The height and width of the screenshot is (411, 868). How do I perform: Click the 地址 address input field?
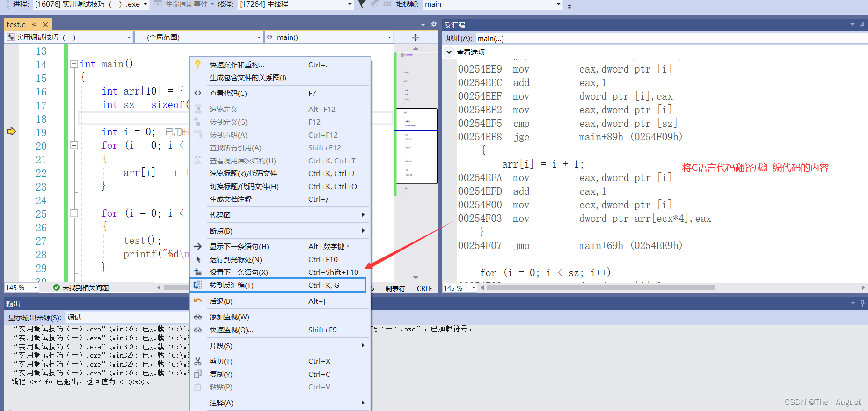click(x=671, y=38)
